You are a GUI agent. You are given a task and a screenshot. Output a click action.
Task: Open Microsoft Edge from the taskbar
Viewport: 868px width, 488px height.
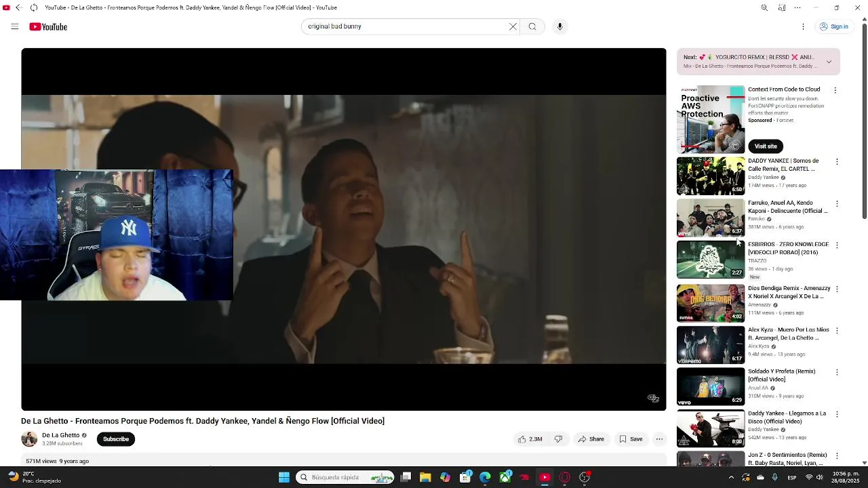click(485, 477)
